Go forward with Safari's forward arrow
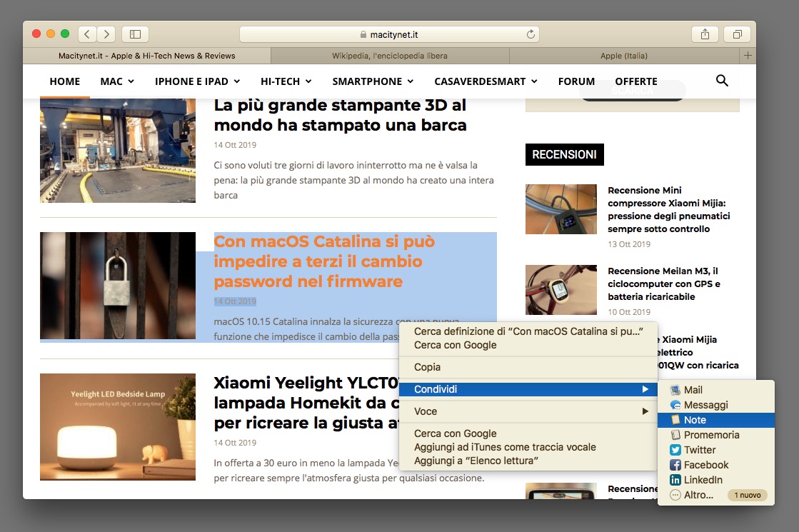 106,34
